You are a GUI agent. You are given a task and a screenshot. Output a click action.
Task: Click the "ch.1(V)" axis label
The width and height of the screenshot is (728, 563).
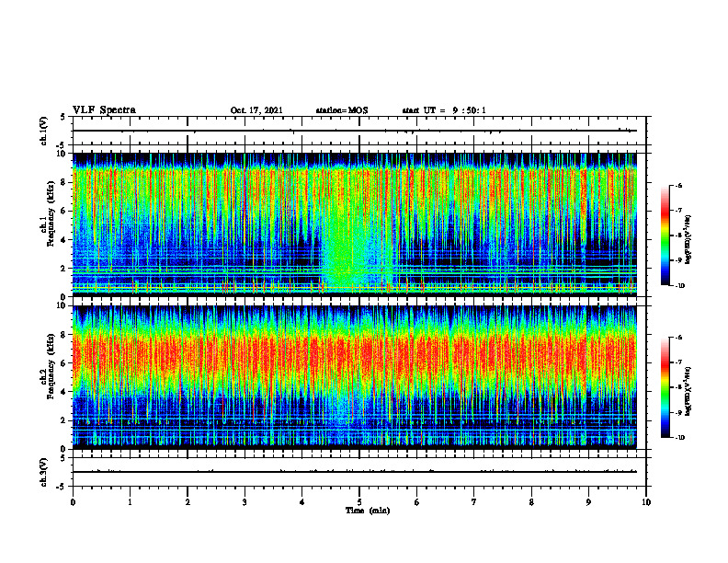pyautogui.click(x=44, y=131)
